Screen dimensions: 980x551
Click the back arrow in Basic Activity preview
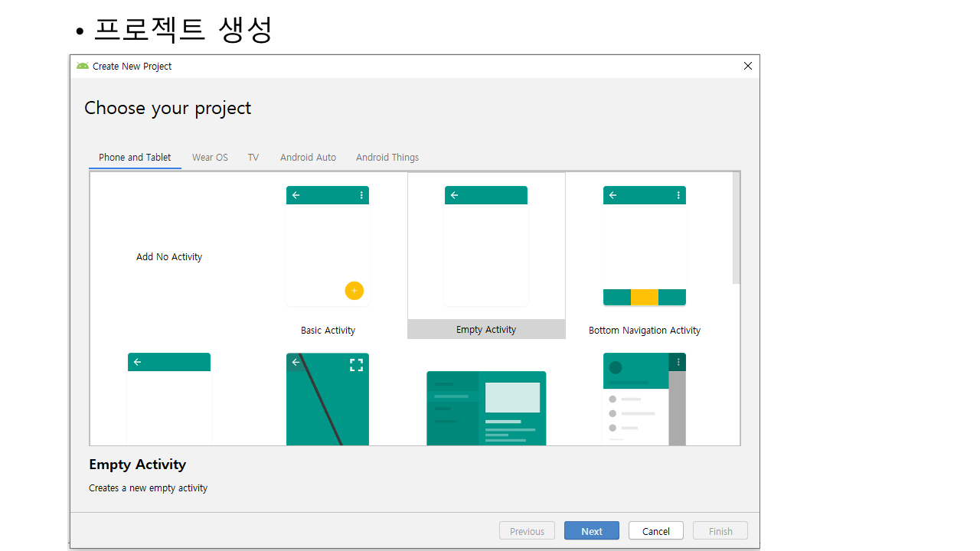click(x=296, y=195)
